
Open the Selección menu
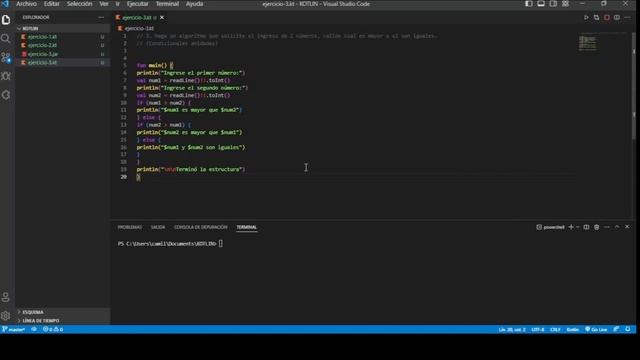click(x=80, y=4)
